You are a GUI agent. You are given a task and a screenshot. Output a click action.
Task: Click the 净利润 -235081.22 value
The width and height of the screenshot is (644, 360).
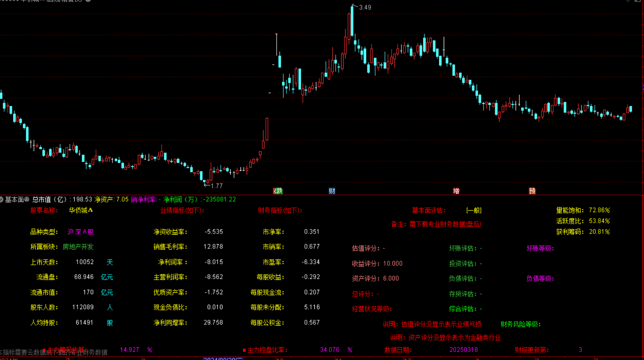pyautogui.click(x=220, y=199)
